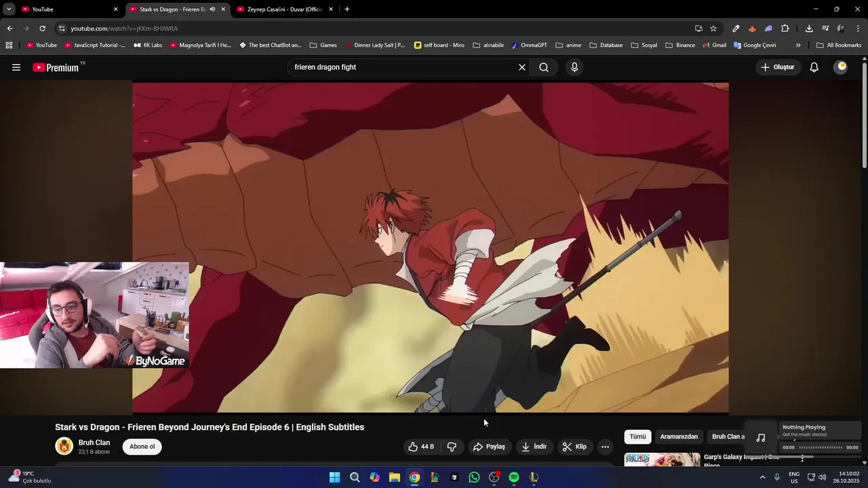This screenshot has width=868, height=488.
Task: Subscribe with the Abone ol button
Action: [x=142, y=447]
